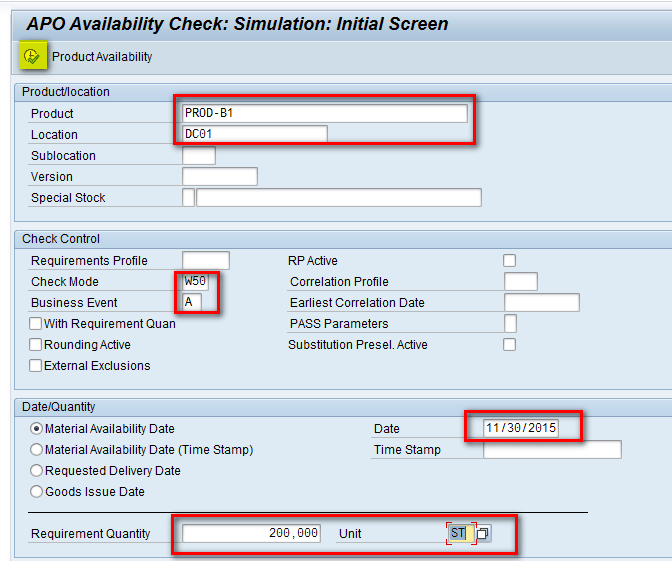
Task: Focus the Correlation Profile field
Action: point(521,281)
